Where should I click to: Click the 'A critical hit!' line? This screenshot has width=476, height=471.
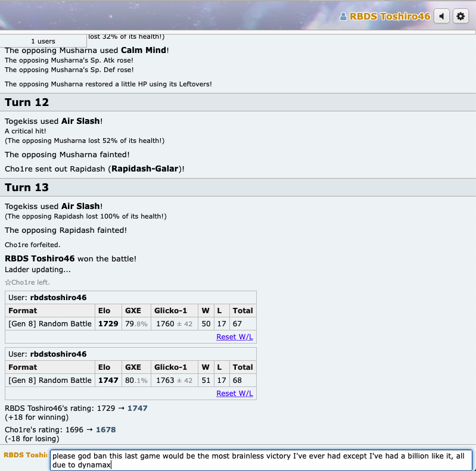25,131
